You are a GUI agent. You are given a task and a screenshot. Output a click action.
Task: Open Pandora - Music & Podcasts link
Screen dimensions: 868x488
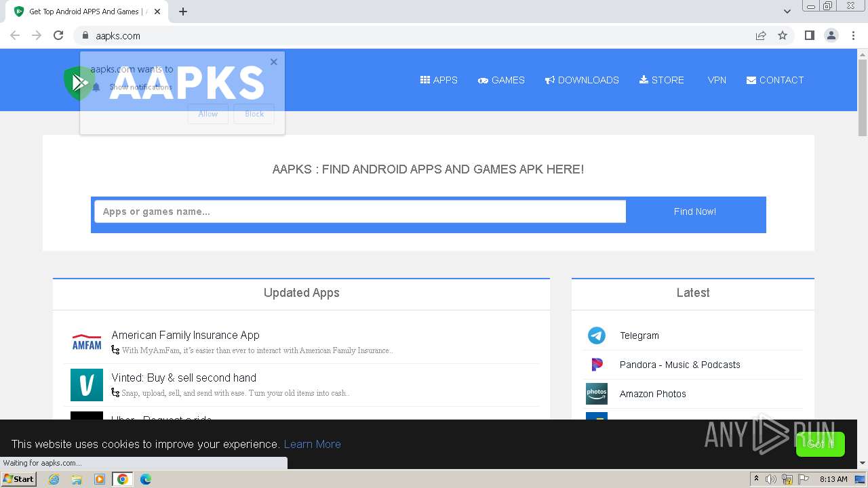tap(680, 365)
